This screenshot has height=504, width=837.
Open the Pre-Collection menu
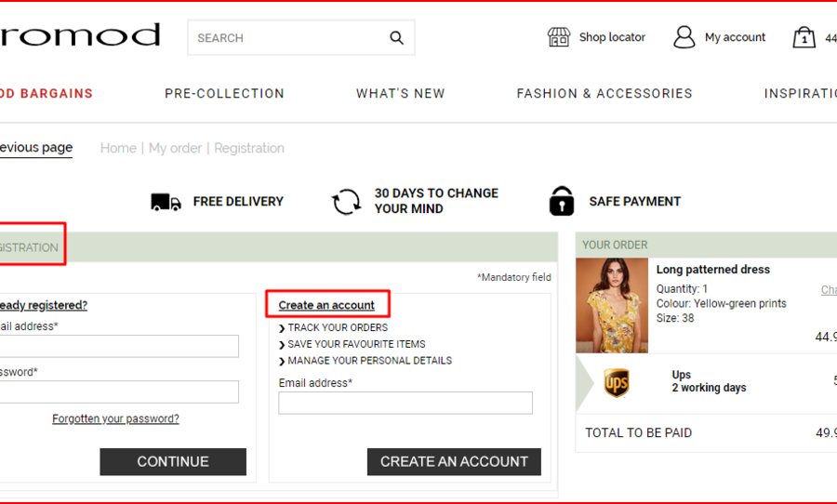224,94
